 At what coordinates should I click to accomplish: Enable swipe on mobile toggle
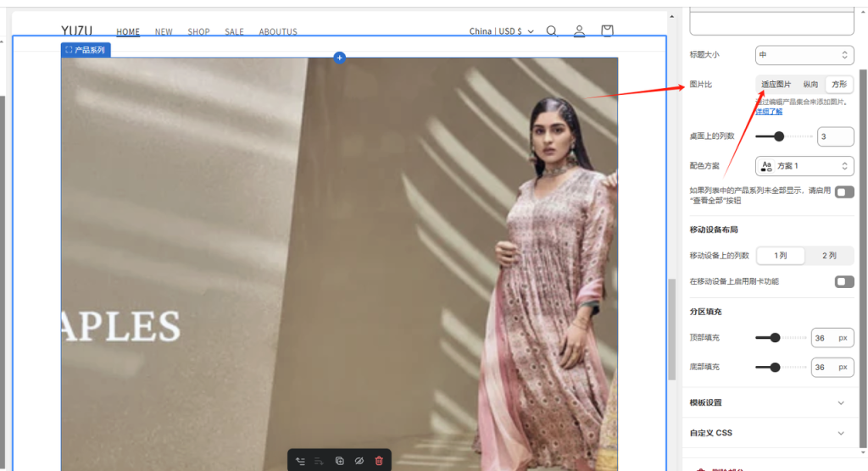[x=844, y=281]
